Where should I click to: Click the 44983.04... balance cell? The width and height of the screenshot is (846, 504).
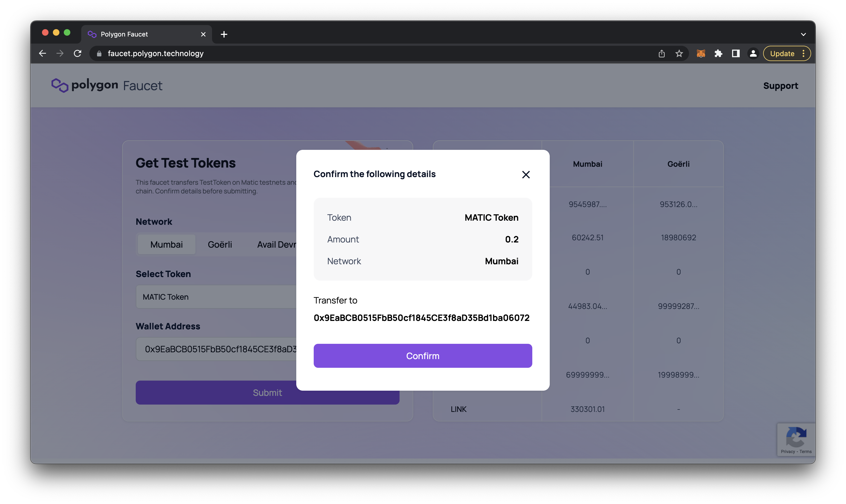[587, 306]
